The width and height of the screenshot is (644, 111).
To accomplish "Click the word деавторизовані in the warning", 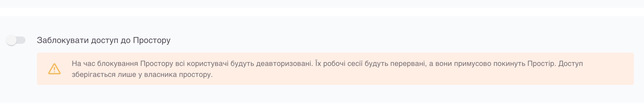I will click(284, 64).
